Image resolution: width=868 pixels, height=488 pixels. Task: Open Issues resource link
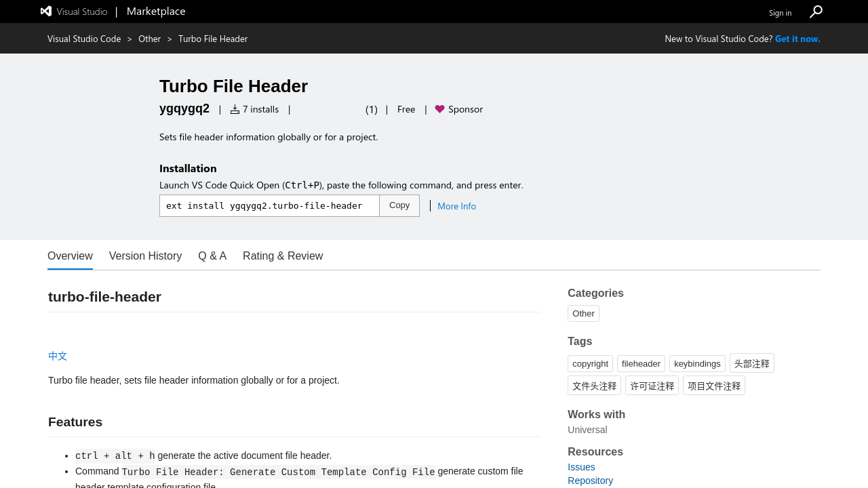click(x=581, y=467)
